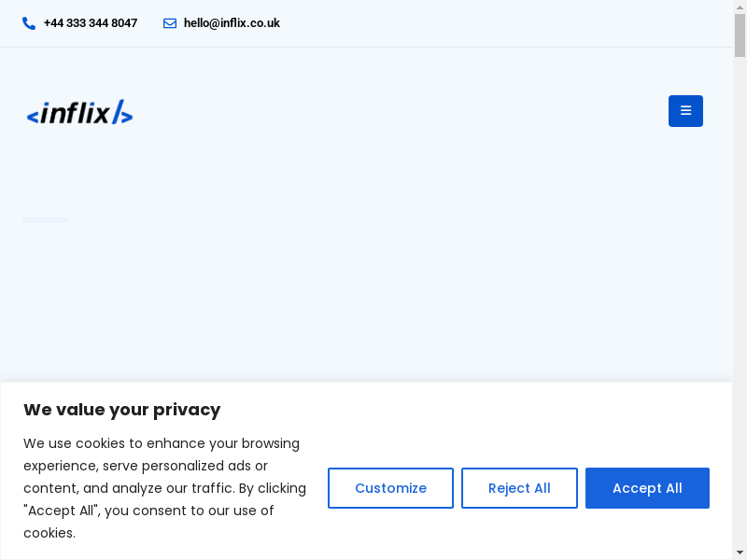Reject All cookies
747x560 pixels.
(519, 488)
